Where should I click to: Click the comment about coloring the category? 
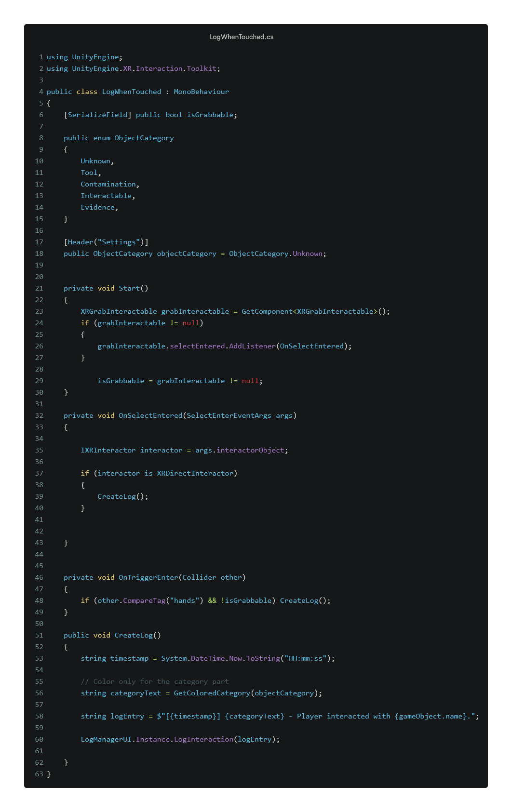(154, 681)
